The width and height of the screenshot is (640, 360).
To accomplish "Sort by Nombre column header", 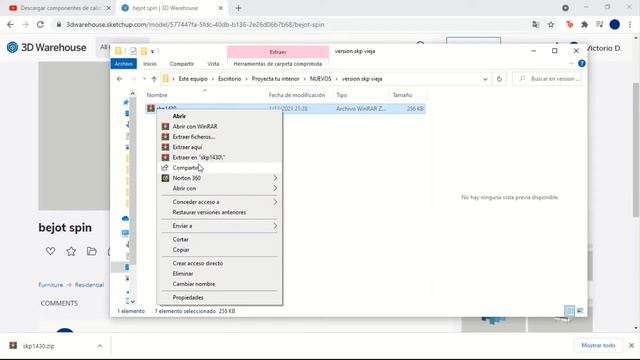I will (x=157, y=95).
